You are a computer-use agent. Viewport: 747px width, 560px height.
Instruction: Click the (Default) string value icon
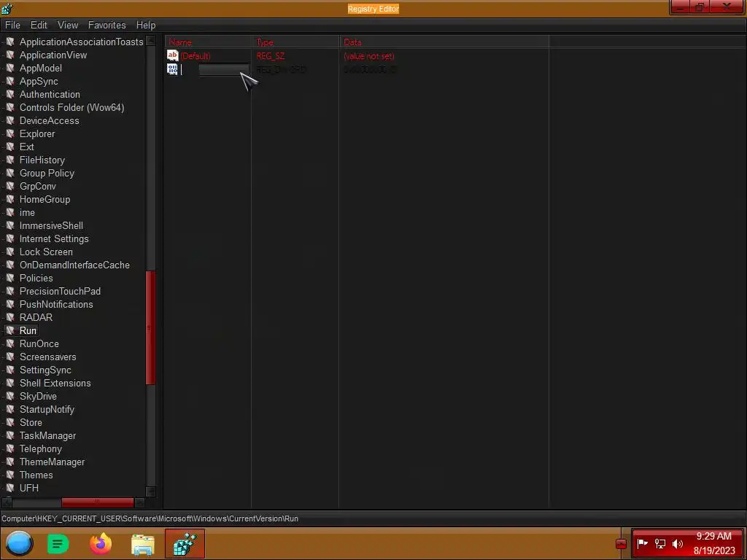(172, 55)
